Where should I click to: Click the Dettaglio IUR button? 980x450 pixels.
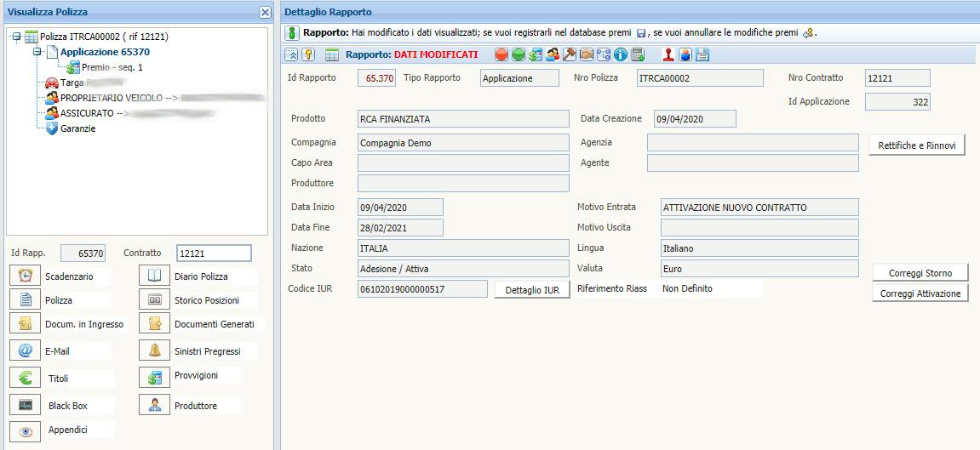[532, 289]
